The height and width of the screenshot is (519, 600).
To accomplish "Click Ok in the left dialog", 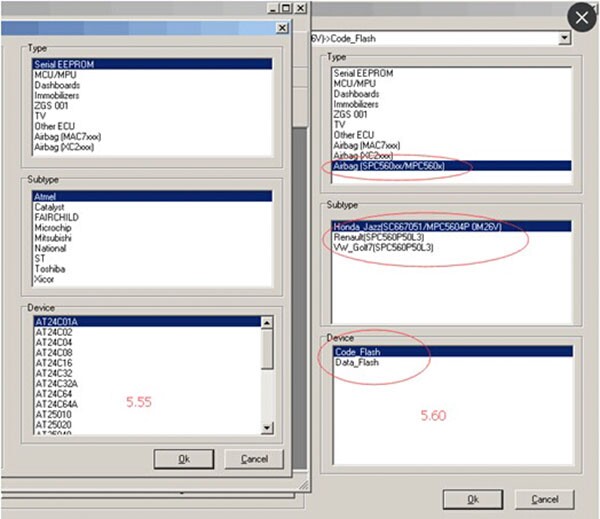I will pos(183,459).
